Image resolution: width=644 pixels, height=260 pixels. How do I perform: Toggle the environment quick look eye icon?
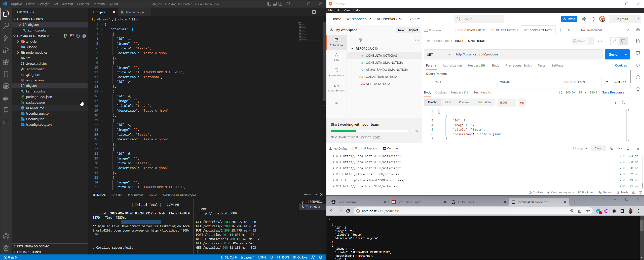[638, 30]
